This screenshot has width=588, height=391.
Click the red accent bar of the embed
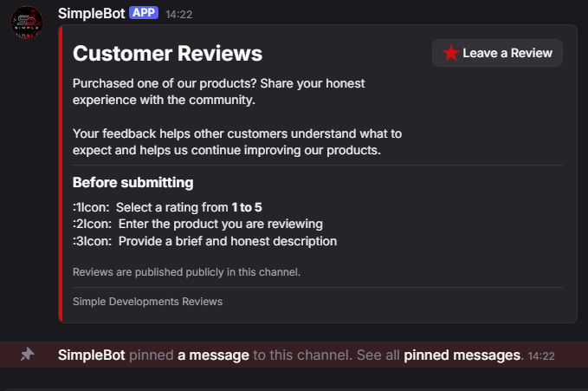click(61, 173)
